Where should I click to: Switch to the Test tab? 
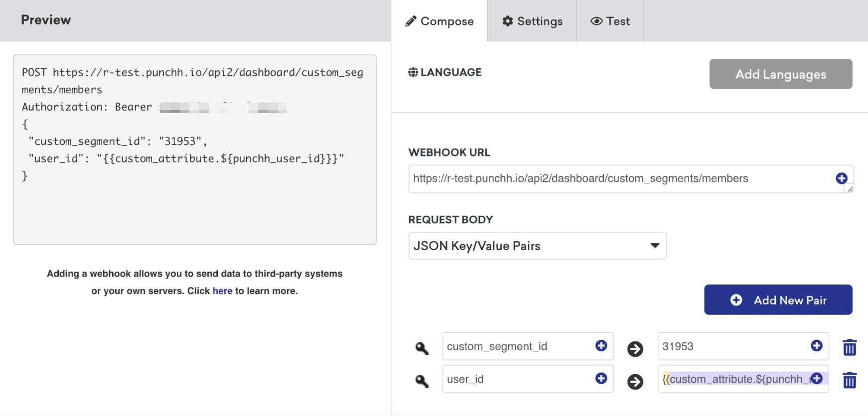(x=610, y=21)
